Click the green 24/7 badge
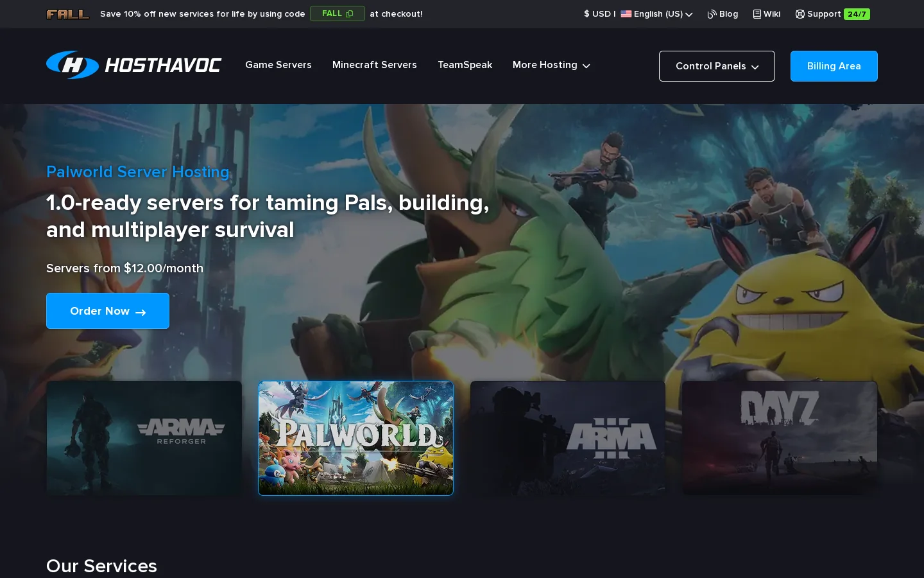This screenshot has width=924, height=578. (857, 14)
